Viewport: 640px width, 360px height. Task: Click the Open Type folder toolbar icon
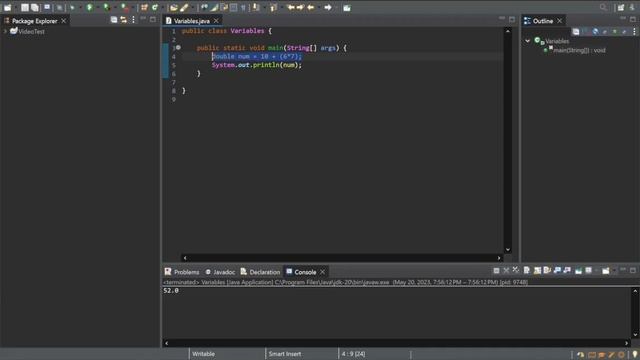(174, 7)
